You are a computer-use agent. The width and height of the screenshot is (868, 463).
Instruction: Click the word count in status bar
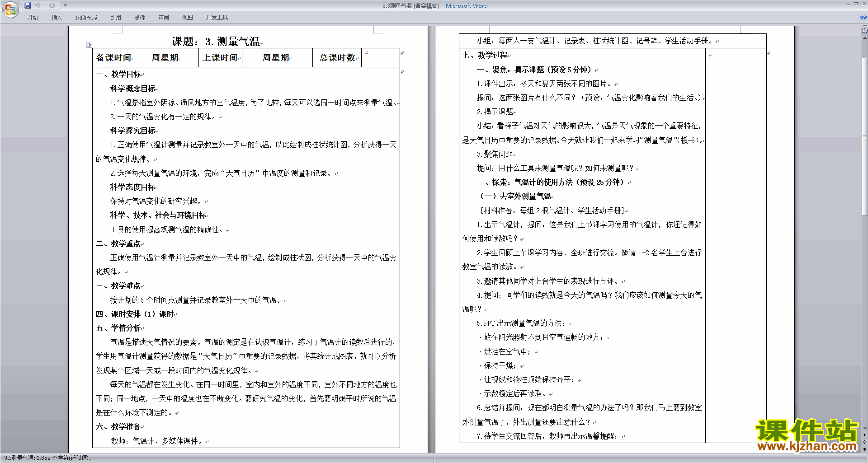click(x=48, y=458)
